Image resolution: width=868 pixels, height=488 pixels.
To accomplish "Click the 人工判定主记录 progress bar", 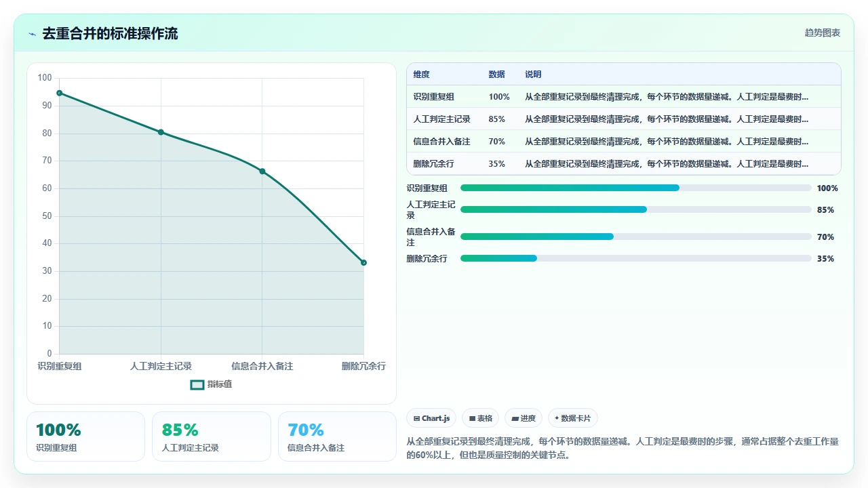I will coord(636,209).
